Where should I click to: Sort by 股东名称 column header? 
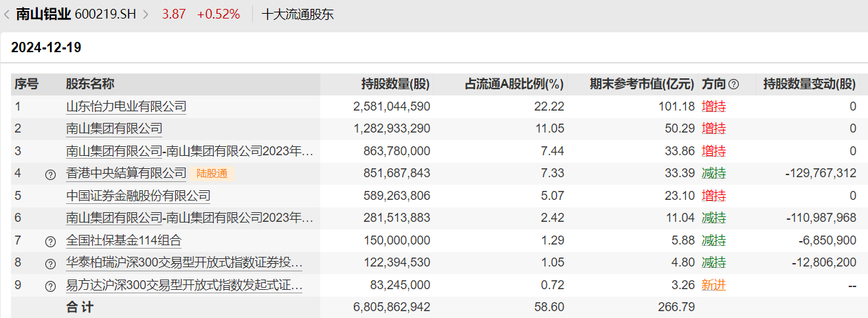coord(90,84)
